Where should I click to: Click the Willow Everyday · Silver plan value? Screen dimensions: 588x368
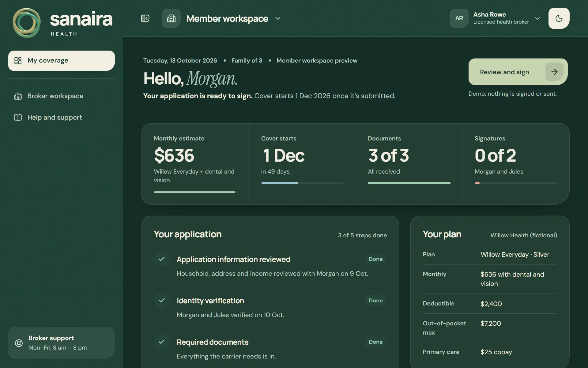[515, 255]
